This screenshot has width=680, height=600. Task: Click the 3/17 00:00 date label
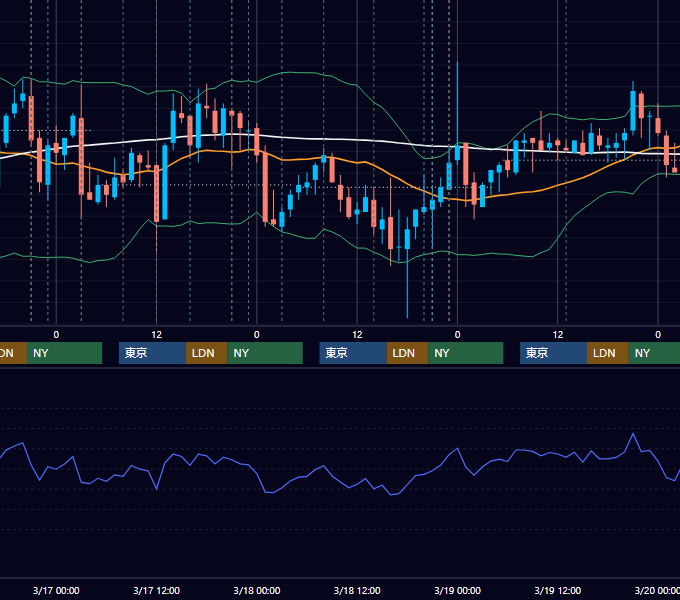56,590
